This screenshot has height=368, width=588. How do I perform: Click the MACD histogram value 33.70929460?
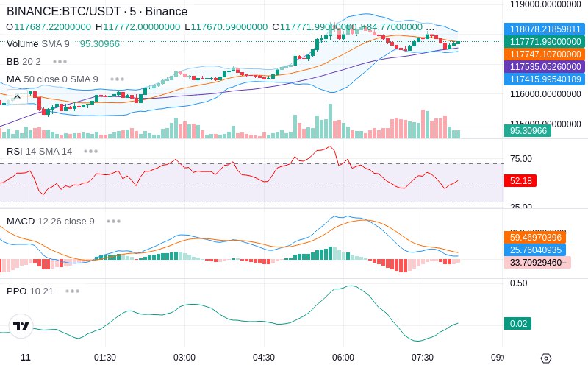[538, 262]
